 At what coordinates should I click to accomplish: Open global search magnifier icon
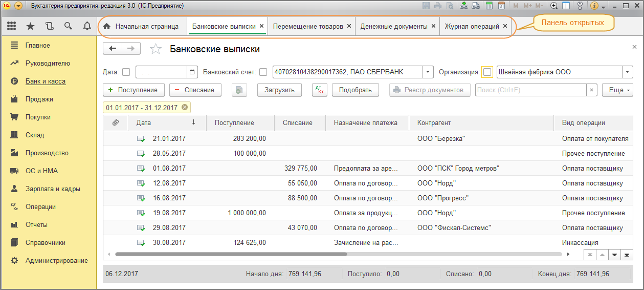point(68,26)
